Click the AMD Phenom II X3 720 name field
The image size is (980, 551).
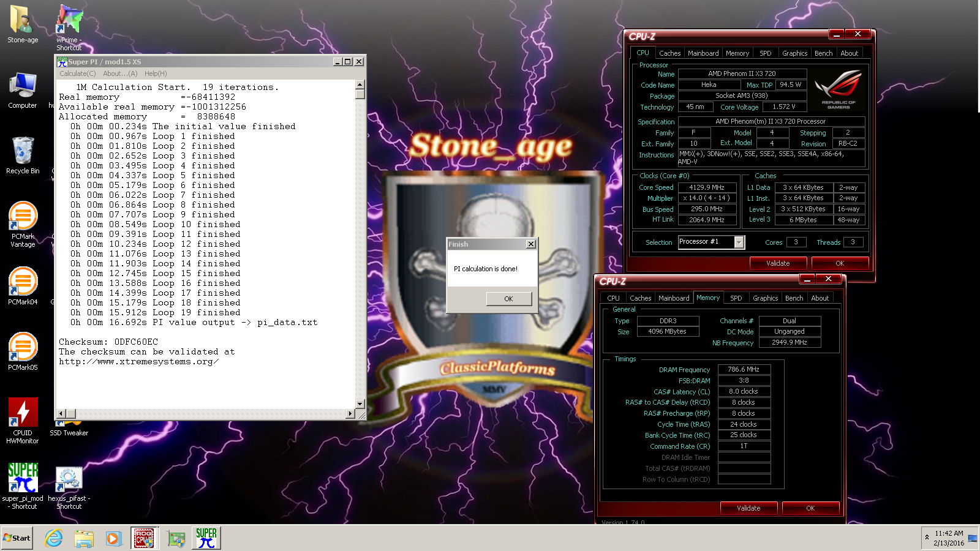coord(742,73)
